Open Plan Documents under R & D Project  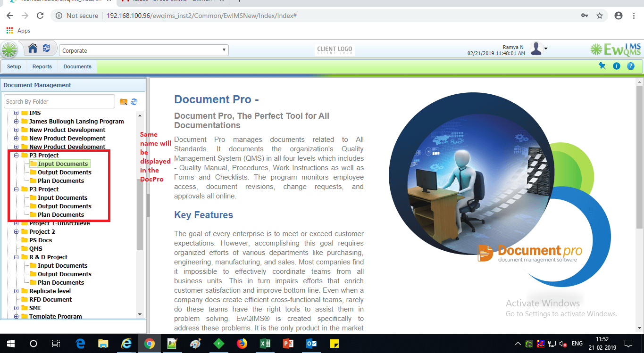pos(61,283)
